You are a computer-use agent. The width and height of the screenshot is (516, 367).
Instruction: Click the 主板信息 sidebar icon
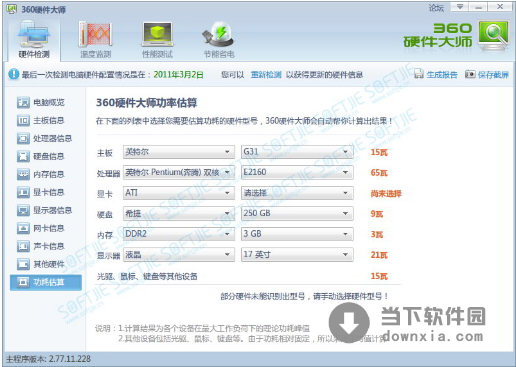(23, 120)
